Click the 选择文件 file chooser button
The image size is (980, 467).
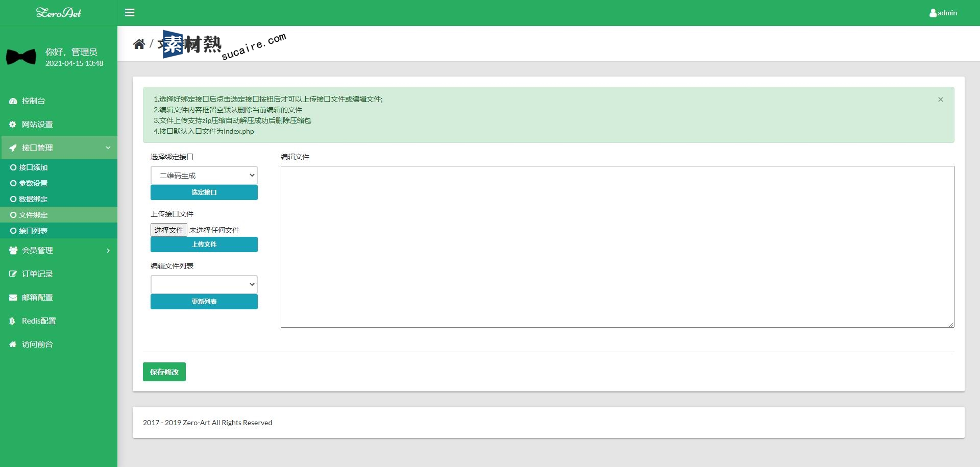tap(169, 230)
